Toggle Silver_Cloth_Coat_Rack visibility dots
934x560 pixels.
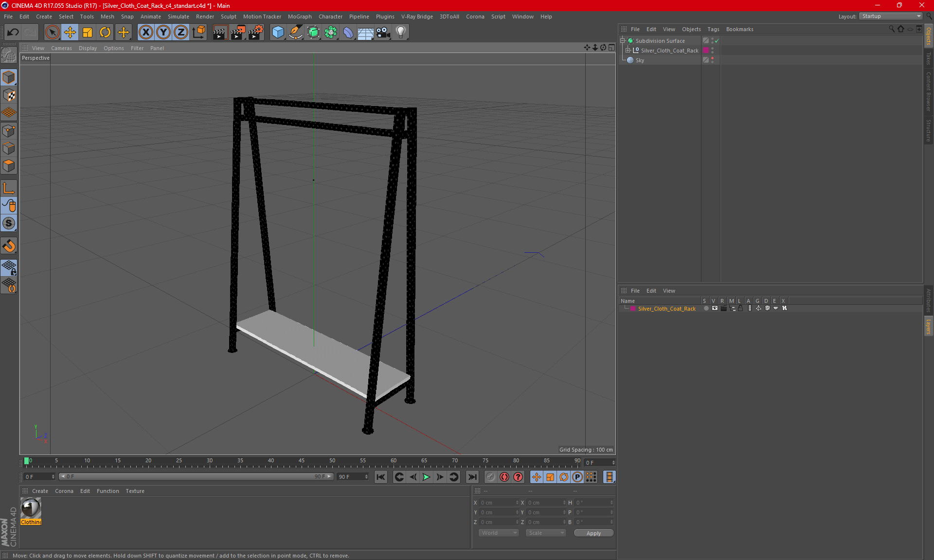(712, 51)
